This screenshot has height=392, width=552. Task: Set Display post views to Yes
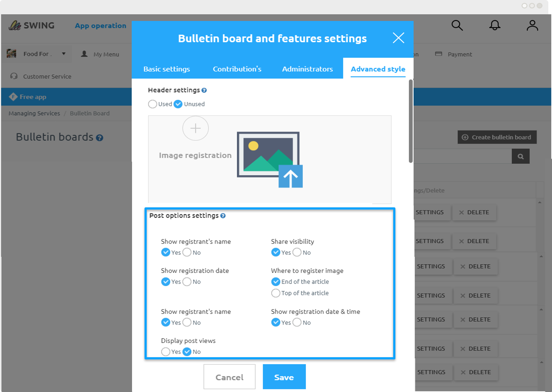(x=165, y=352)
